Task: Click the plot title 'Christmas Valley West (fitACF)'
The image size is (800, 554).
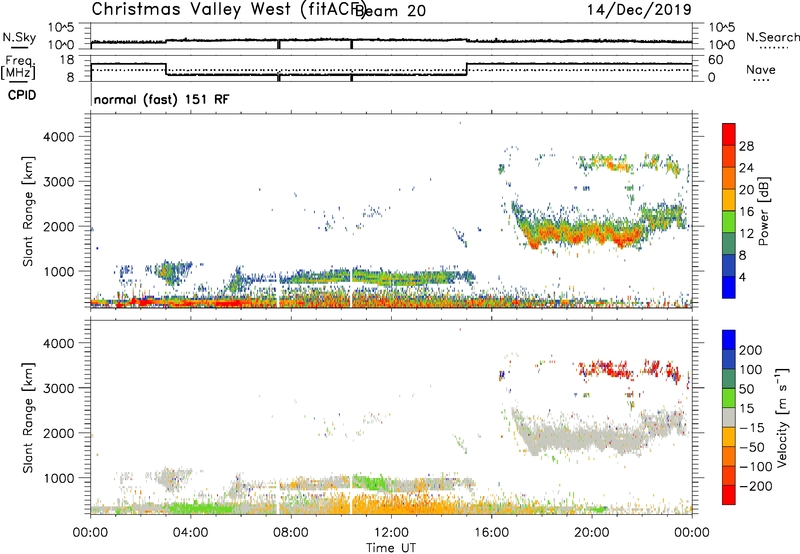Action: click(x=228, y=9)
